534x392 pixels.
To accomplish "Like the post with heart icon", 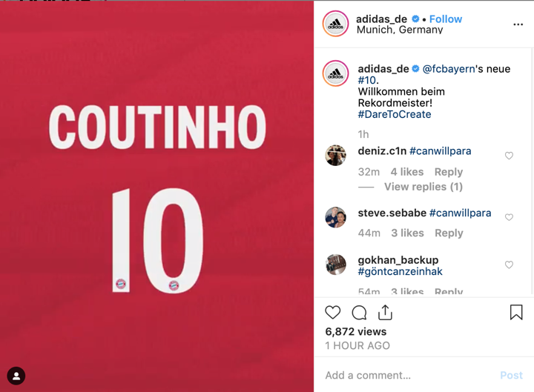I will [333, 313].
